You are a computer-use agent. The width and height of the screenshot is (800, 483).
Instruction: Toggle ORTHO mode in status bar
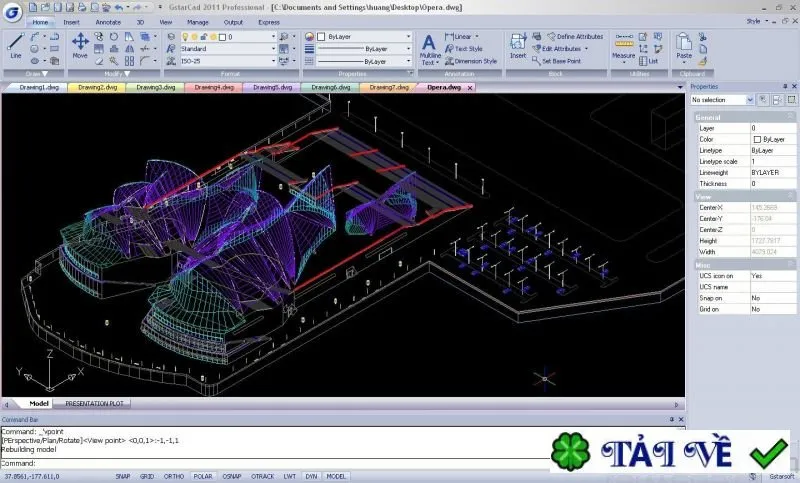(x=173, y=476)
